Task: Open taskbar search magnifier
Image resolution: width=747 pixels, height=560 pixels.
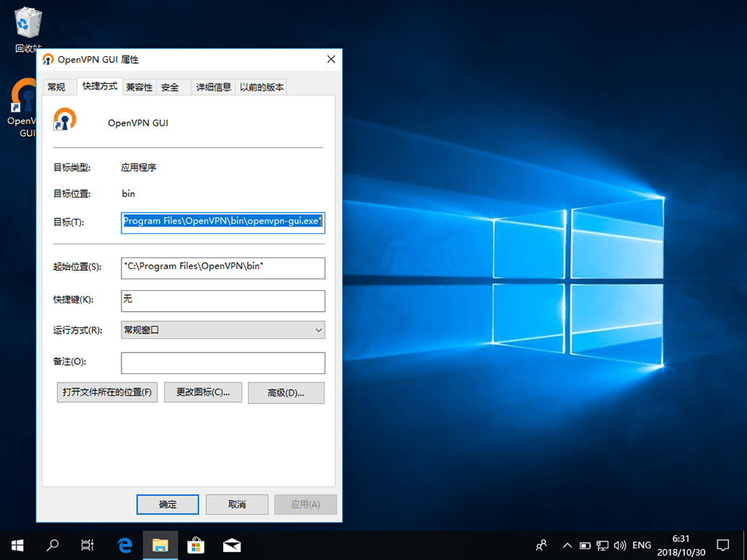Action: point(52,545)
